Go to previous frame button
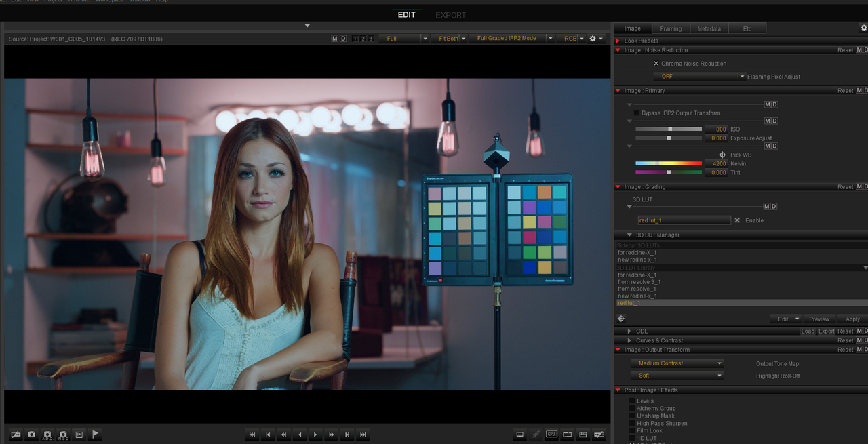This screenshot has width=868, height=444. (x=268, y=435)
